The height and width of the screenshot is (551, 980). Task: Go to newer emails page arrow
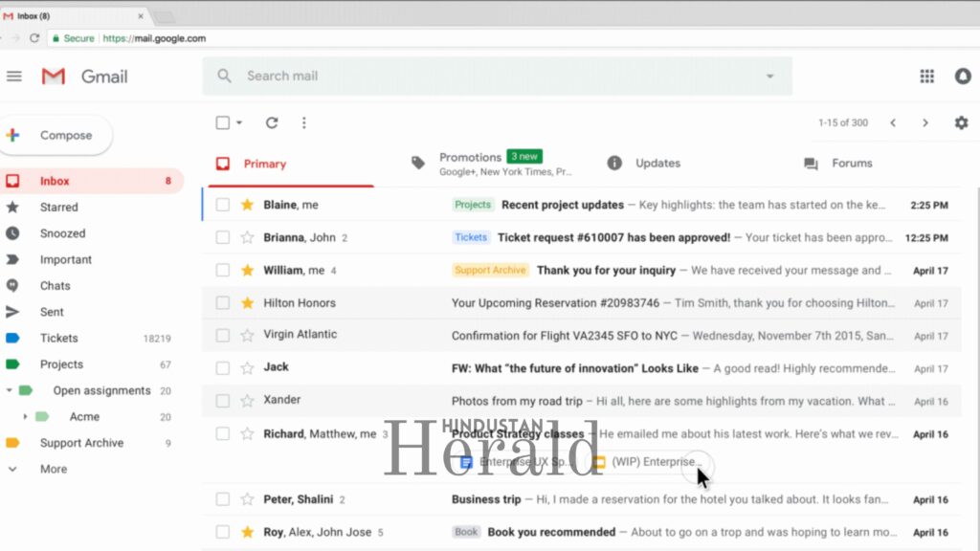coord(893,122)
